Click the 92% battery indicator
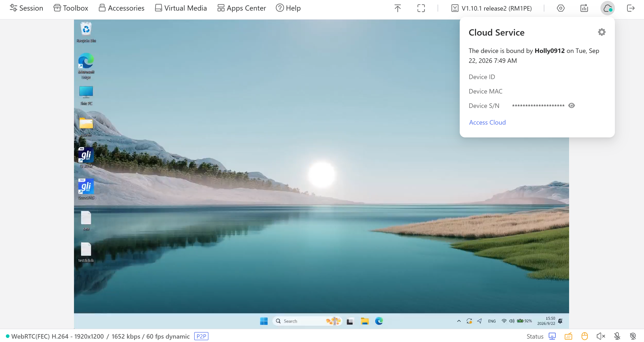 (x=524, y=321)
